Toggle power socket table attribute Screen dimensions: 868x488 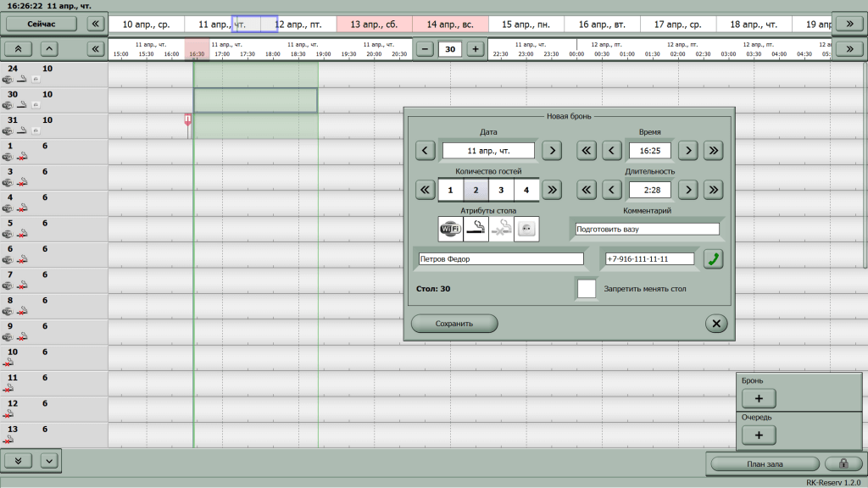(526, 229)
